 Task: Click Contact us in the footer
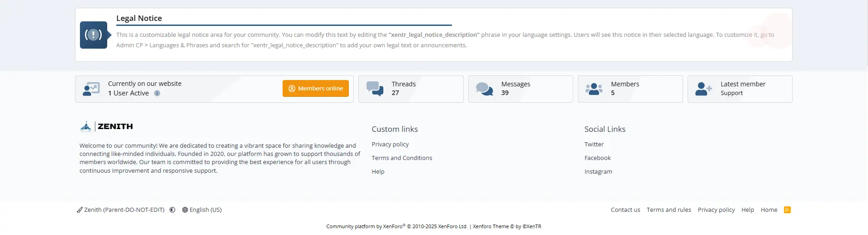click(x=625, y=210)
